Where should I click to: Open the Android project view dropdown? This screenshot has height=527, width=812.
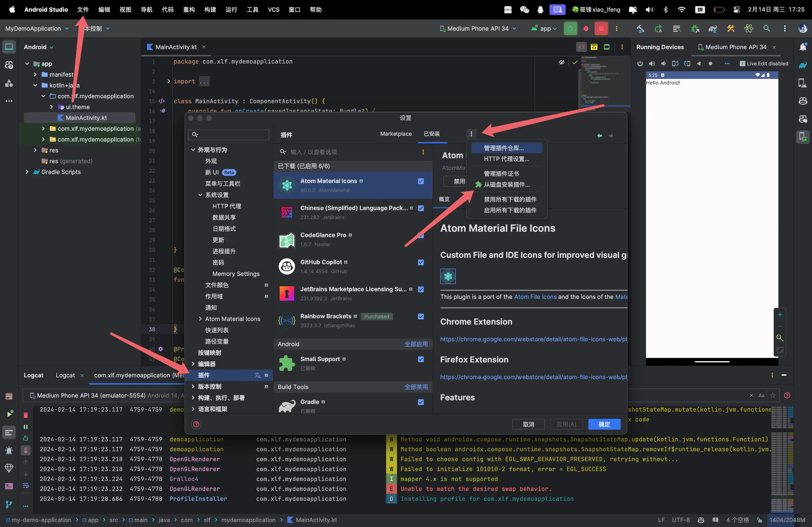(x=39, y=47)
